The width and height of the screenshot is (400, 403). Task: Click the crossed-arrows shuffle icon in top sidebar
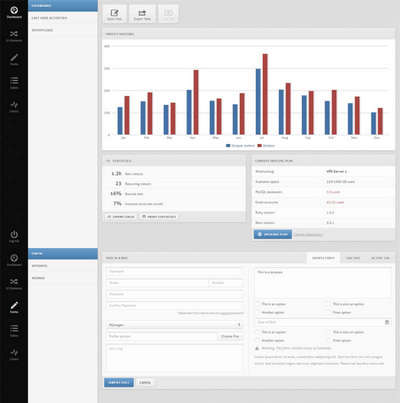(x=14, y=36)
